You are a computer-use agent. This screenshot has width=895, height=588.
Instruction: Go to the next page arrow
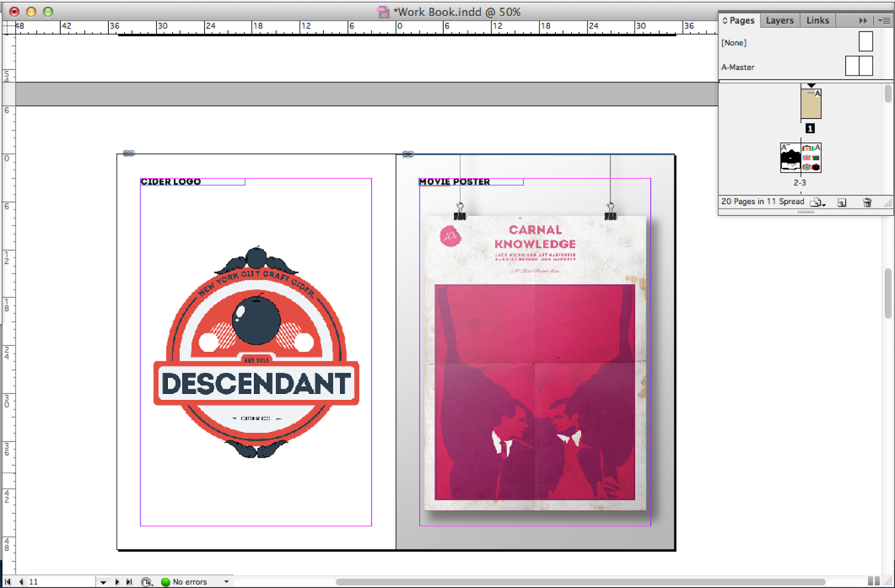pos(117,582)
